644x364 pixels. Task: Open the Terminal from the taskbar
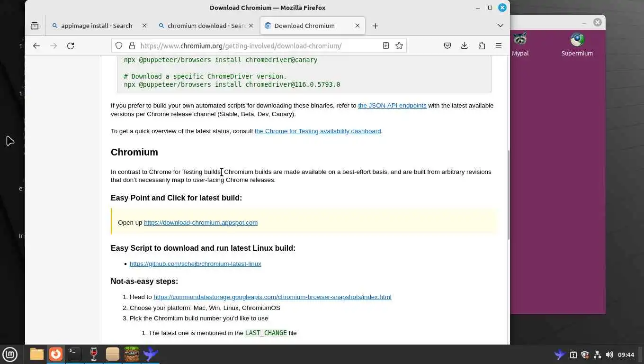(x=75, y=354)
